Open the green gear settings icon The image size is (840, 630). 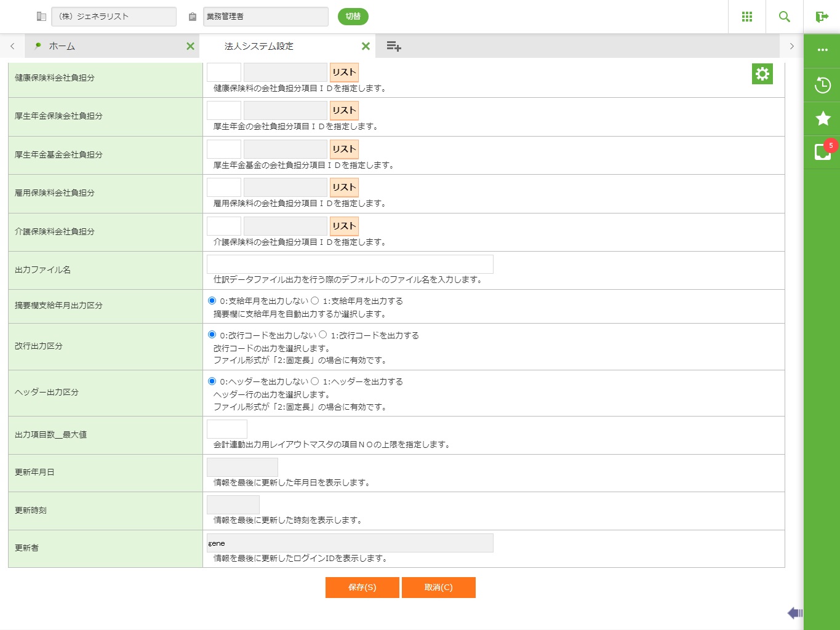coord(762,74)
